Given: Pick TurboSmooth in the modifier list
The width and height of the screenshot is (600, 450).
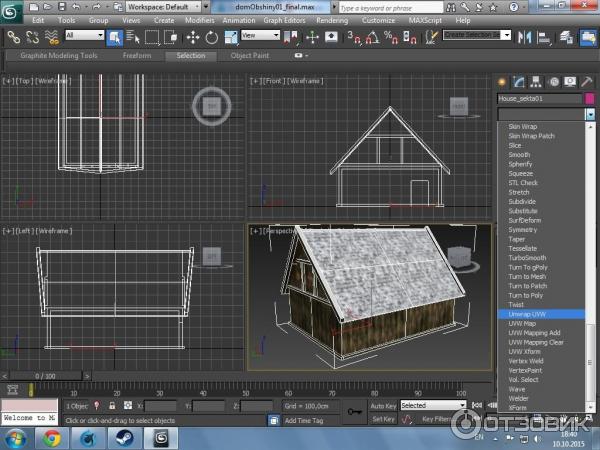Looking at the screenshot, I should (527, 258).
